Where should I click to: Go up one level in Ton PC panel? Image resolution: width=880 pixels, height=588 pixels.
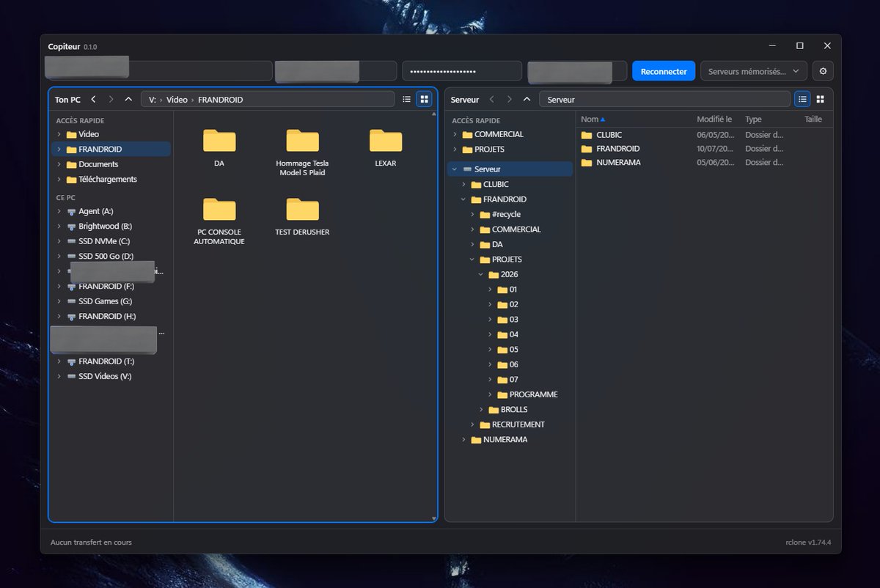[x=128, y=99]
